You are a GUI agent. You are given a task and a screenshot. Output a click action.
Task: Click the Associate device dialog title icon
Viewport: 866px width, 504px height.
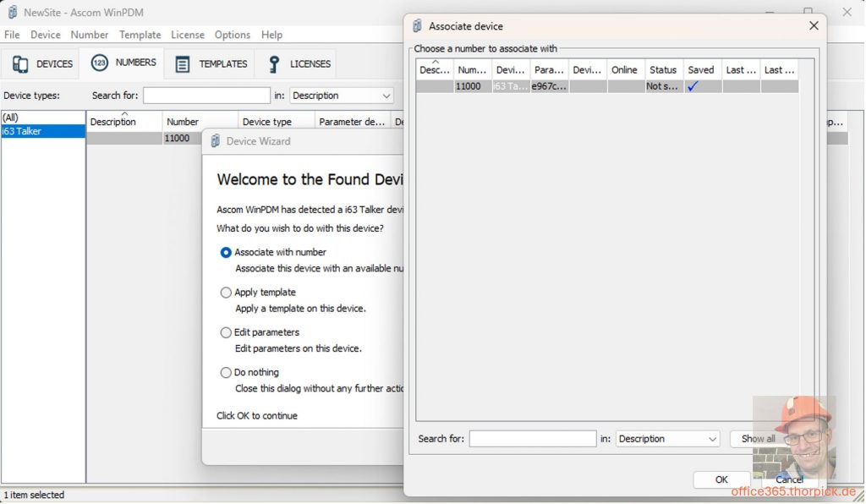coord(418,26)
